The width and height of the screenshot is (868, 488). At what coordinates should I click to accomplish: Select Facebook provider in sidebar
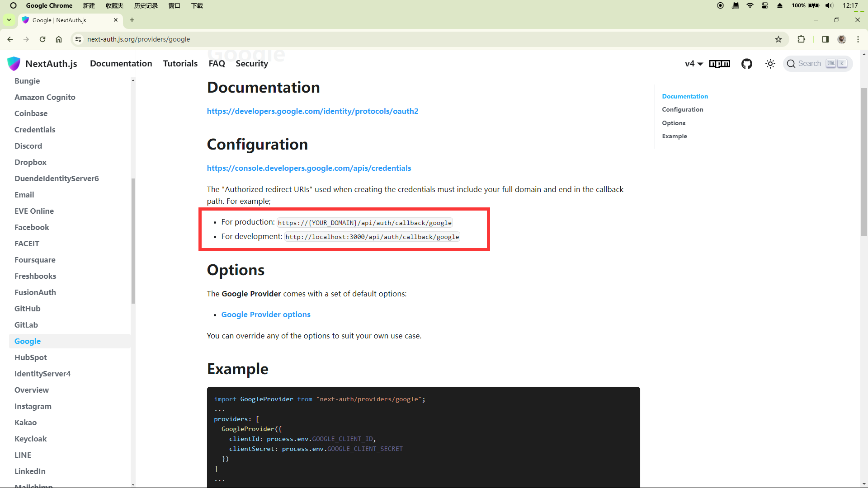(32, 227)
